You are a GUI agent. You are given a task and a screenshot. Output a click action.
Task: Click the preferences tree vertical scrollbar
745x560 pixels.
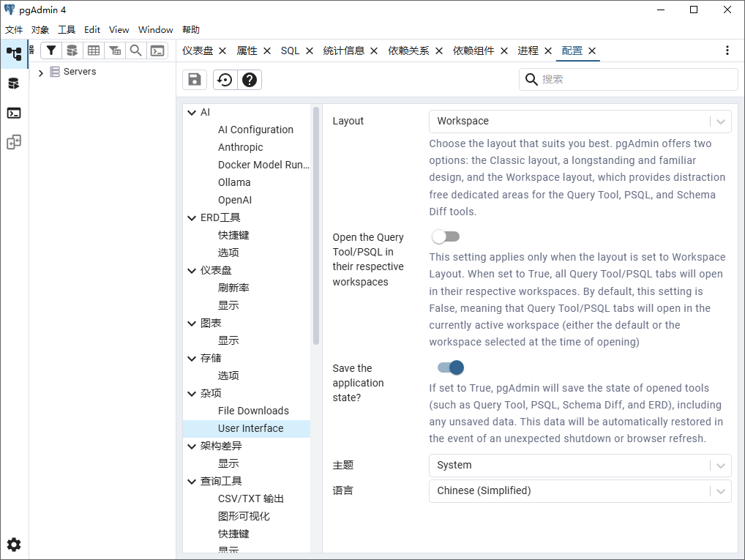[316, 225]
